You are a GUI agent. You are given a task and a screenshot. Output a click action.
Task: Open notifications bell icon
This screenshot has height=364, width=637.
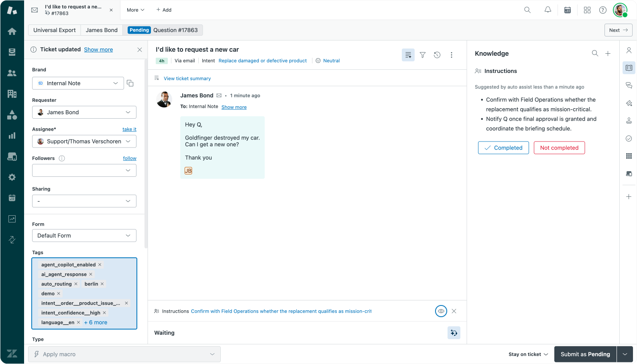tap(548, 10)
